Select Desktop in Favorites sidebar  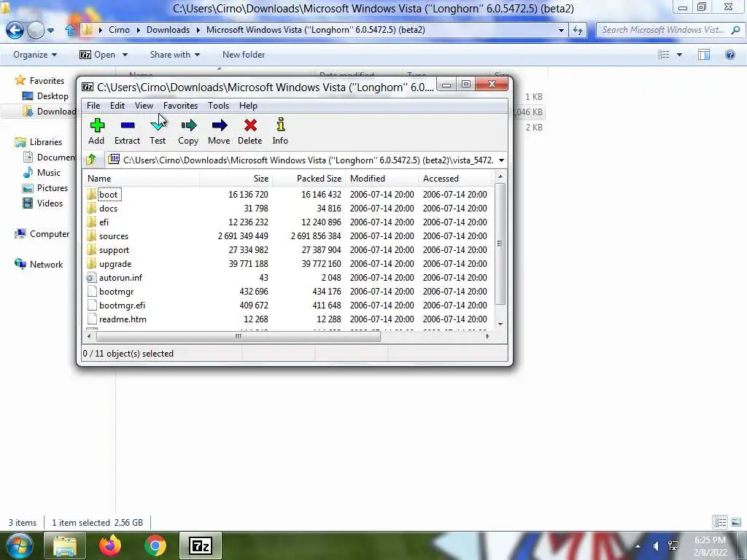(46, 96)
